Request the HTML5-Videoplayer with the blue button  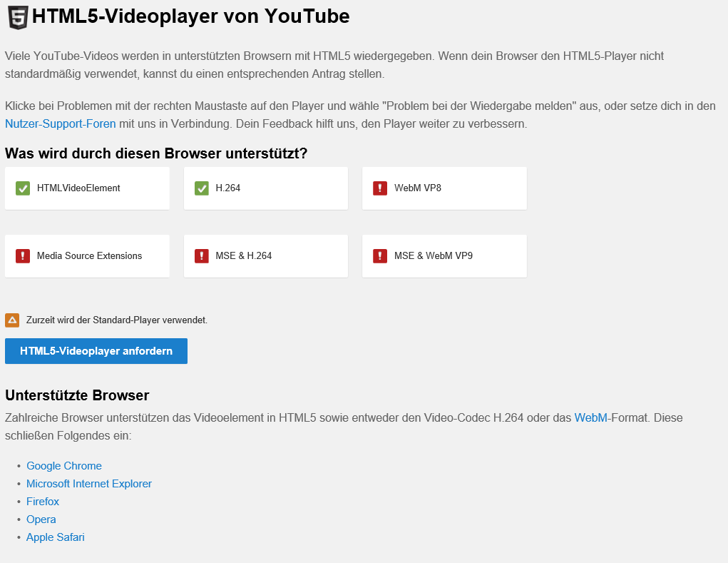96,351
